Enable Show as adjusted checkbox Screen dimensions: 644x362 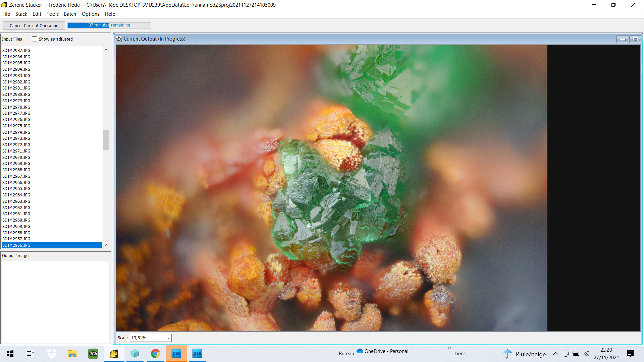point(35,39)
